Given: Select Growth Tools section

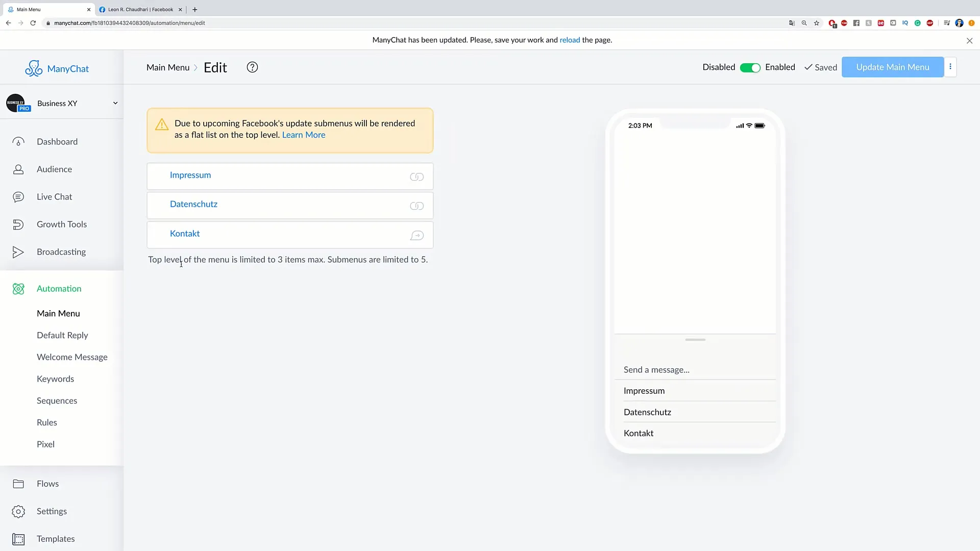Looking at the screenshot, I should (62, 223).
